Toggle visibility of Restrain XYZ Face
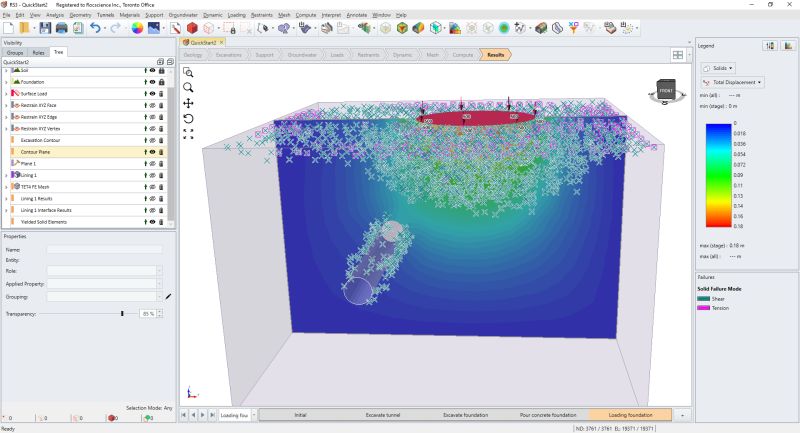Screen dimensions: 800x433 (x=153, y=106)
